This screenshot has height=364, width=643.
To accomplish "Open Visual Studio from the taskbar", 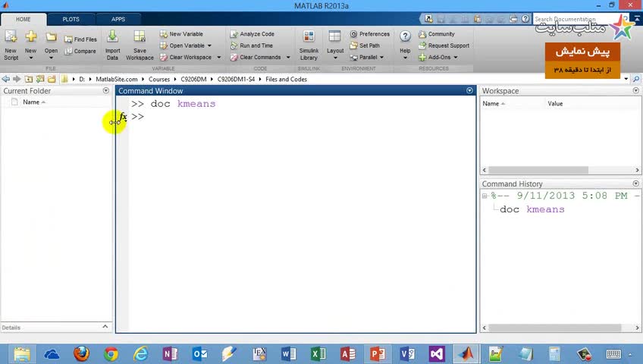I will [x=437, y=353].
